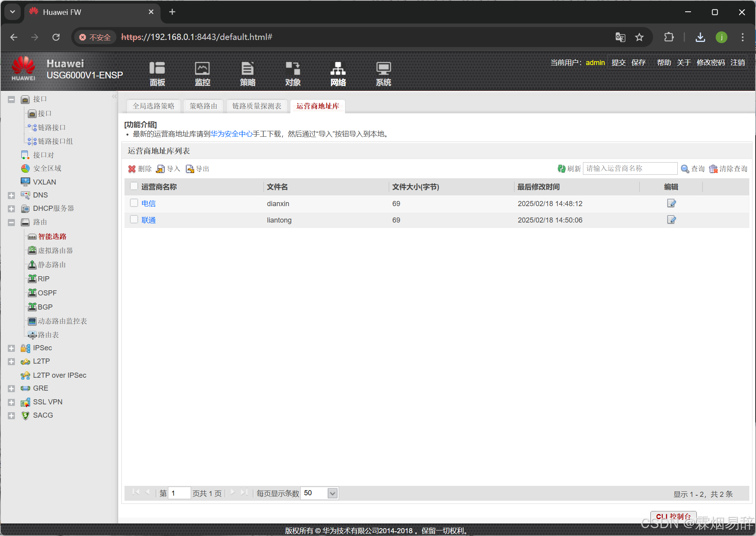This screenshot has height=536, width=756.
Task: Open the 系统 system icon
Action: click(383, 73)
